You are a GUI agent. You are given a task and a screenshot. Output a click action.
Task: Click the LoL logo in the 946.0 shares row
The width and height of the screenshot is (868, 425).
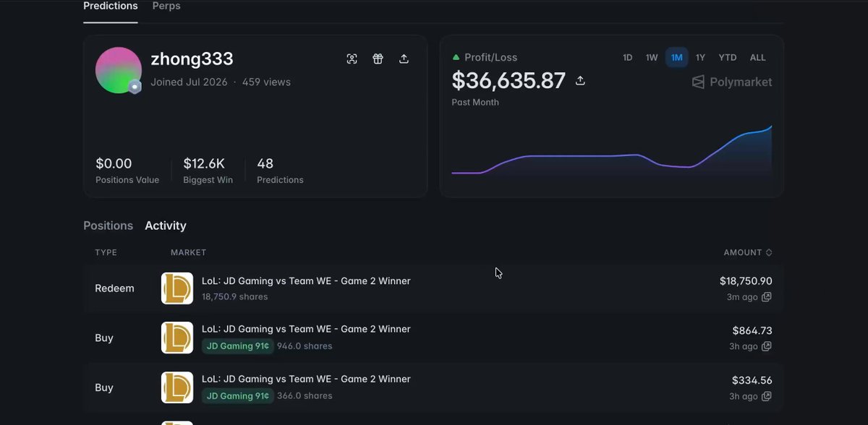click(177, 338)
